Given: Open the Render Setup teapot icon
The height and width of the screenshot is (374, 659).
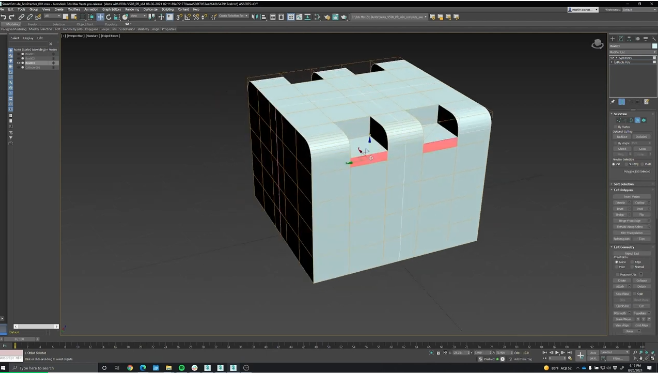Looking at the screenshot, I should 327,17.
